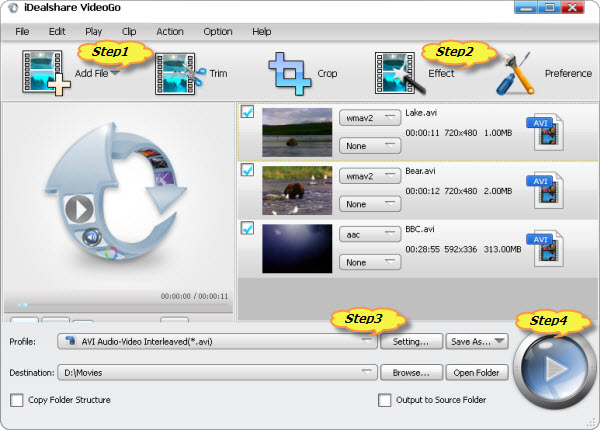600x430 pixels.
Task: Expand the Profile format dropdown
Action: coord(217,341)
